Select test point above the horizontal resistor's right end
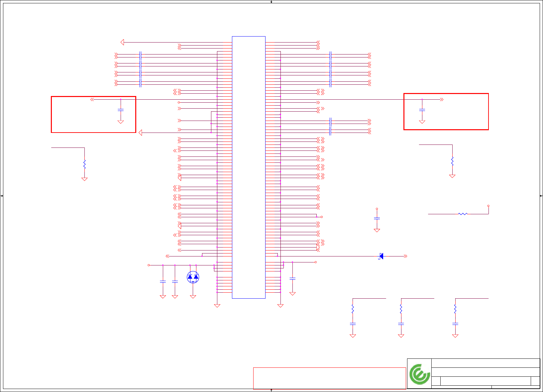The width and height of the screenshot is (543, 392). (489, 206)
